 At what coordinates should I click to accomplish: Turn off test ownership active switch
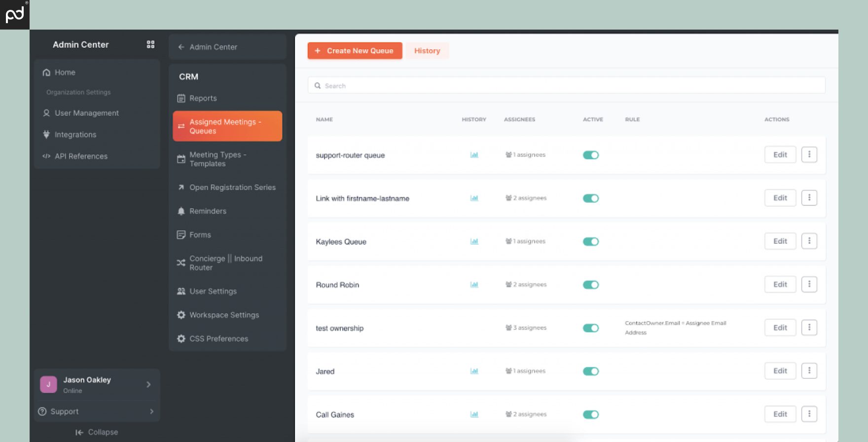[x=591, y=328]
